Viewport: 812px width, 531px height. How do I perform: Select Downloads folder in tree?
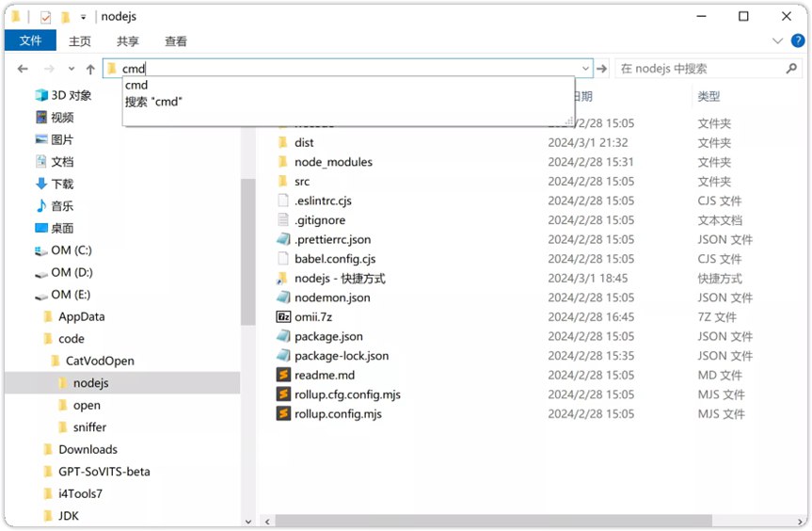click(81, 450)
